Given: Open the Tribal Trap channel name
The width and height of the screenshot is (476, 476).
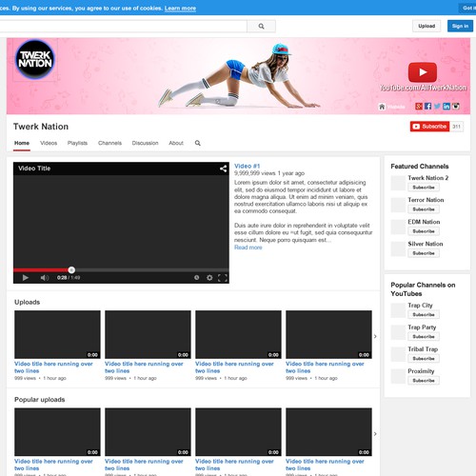Looking at the screenshot, I should tap(423, 349).
